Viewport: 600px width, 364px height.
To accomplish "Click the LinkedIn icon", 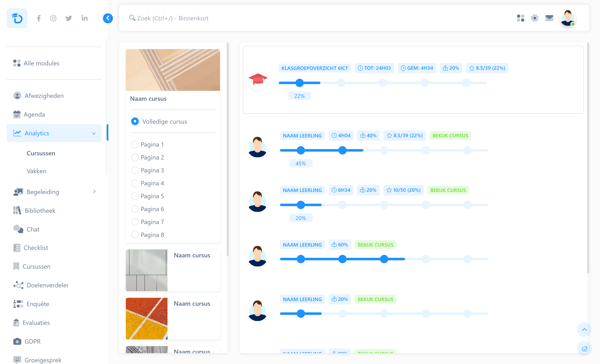I will 85,18.
